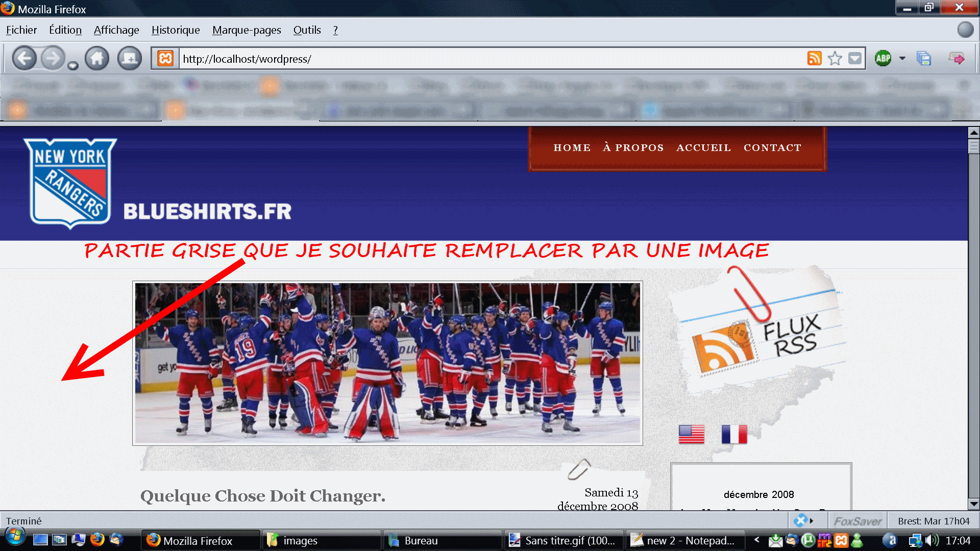Bookmark the page with the star icon
Screen dimensions: 980x551
pos(835,59)
